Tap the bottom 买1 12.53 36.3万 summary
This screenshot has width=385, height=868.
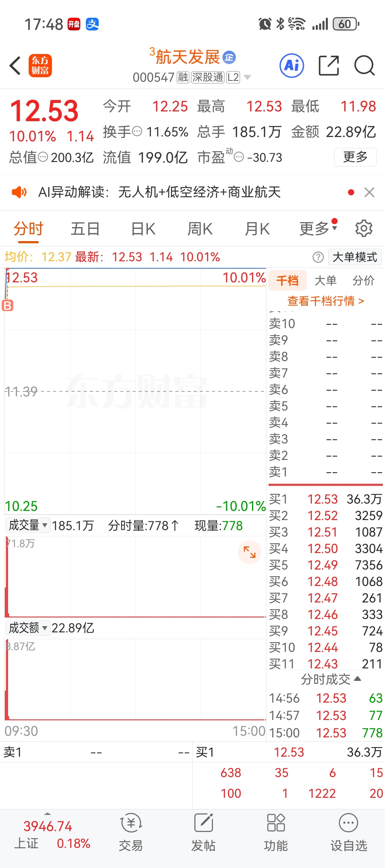289,752
